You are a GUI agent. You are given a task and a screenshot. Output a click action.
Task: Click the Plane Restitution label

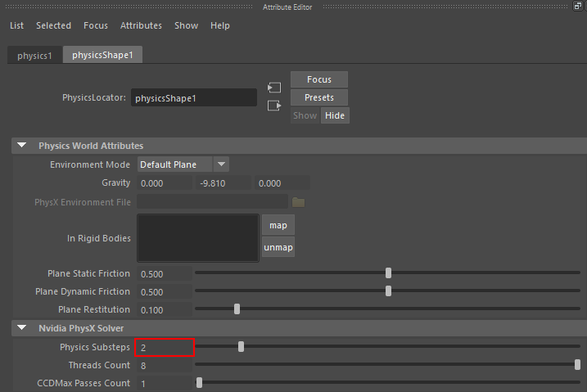[94, 309]
